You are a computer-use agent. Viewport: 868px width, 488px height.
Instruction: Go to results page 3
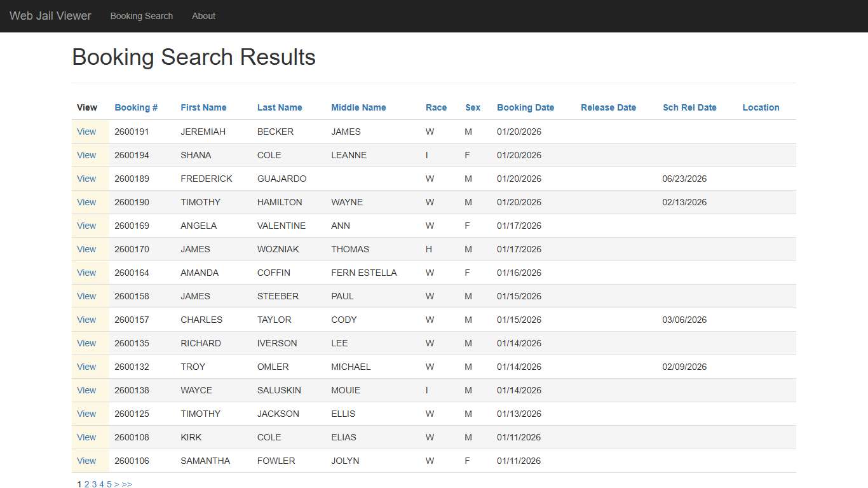(94, 484)
